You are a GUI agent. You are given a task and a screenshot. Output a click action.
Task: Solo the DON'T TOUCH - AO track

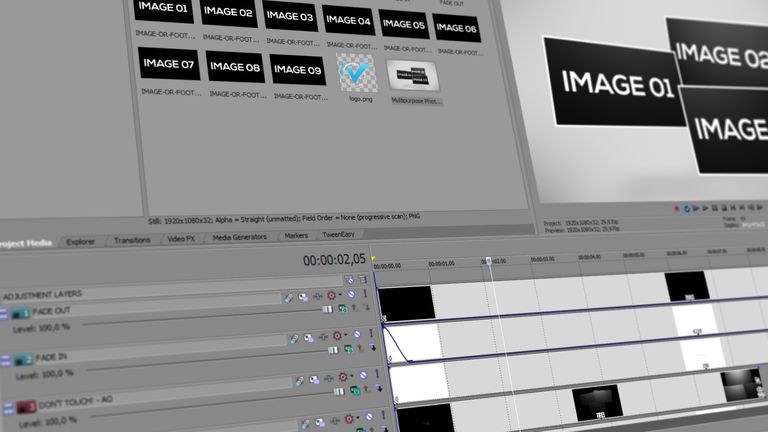pyautogui.click(x=377, y=374)
